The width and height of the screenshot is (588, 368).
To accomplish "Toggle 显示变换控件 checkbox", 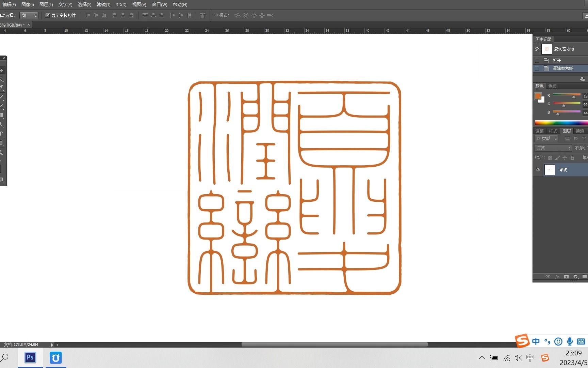I will [48, 15].
